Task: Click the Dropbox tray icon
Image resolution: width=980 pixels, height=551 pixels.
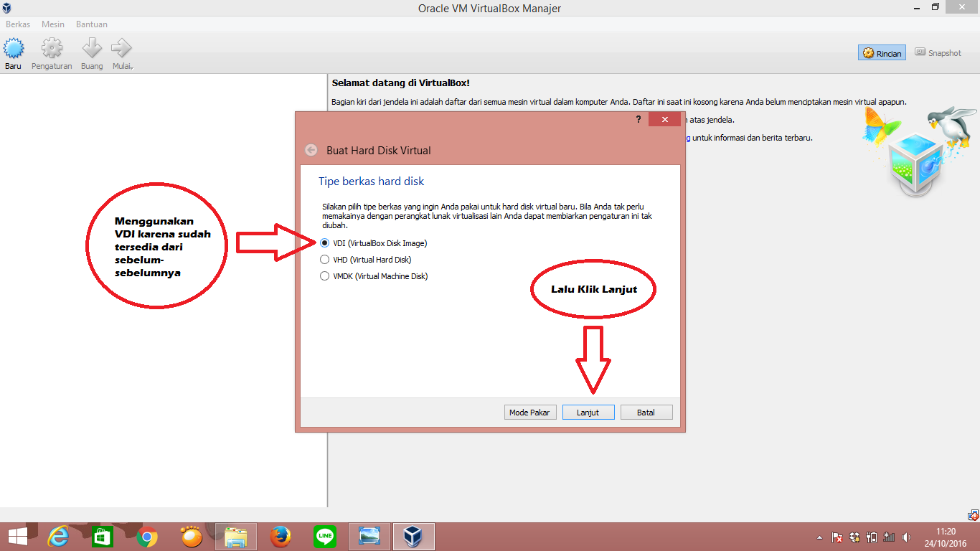Action: coord(854,537)
